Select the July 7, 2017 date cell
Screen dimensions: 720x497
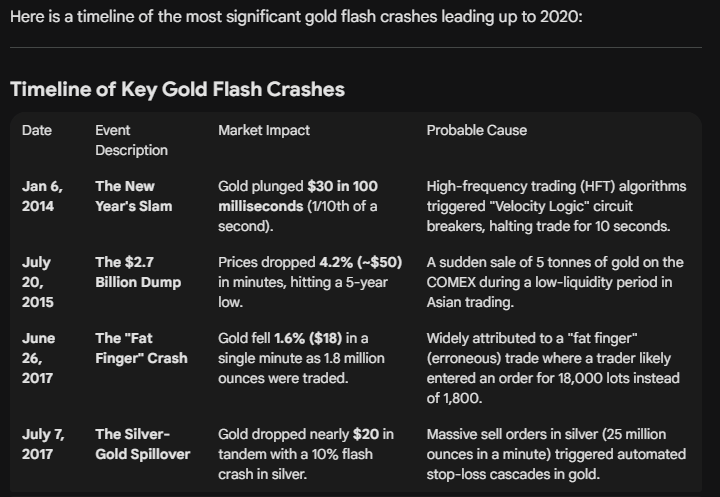41,444
